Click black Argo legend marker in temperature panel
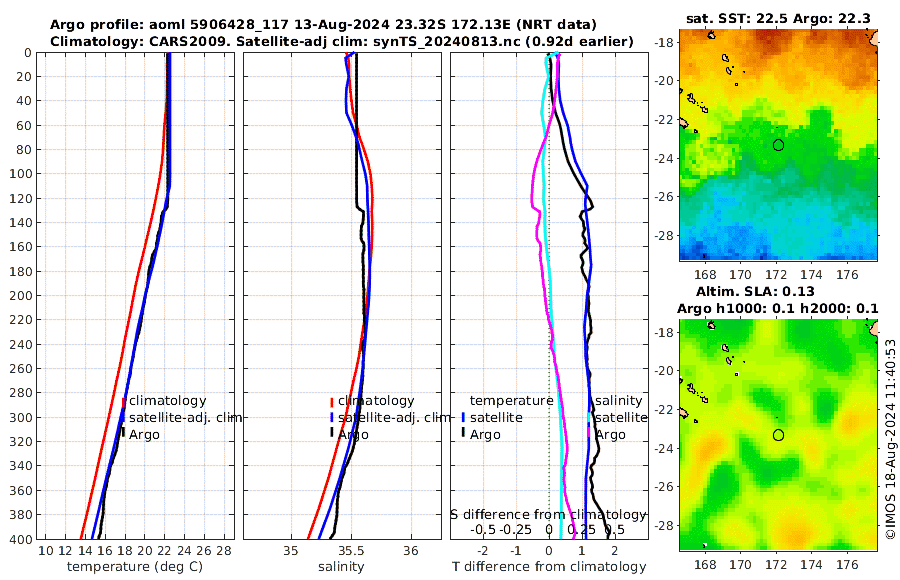Image resolution: width=900 pixels, height=580 pixels. pyautogui.click(x=123, y=432)
